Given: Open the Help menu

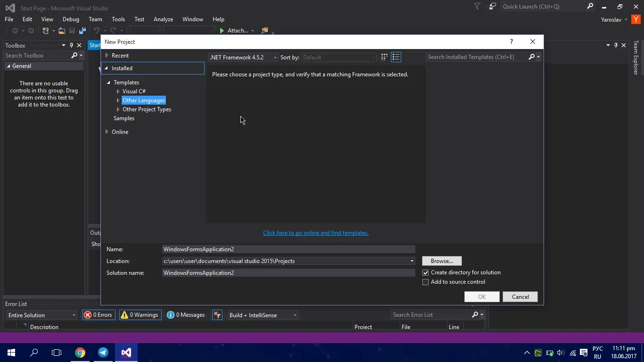Looking at the screenshot, I should [218, 19].
